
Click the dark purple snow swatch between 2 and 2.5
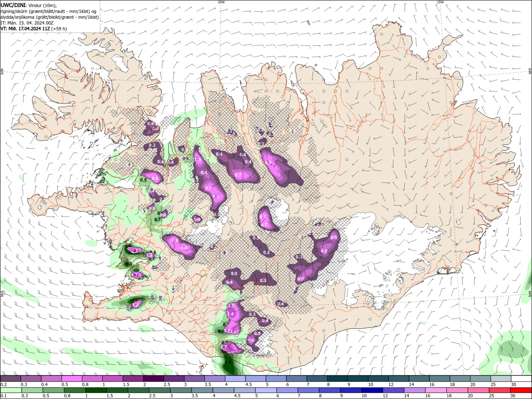click(153, 379)
